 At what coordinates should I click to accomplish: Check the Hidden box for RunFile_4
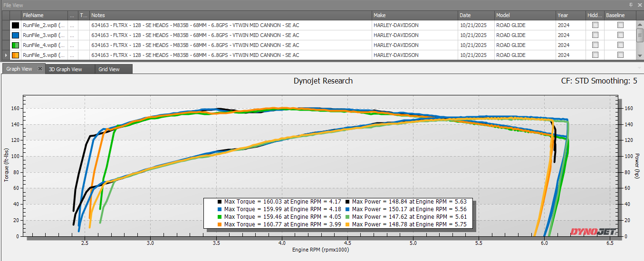(595, 45)
